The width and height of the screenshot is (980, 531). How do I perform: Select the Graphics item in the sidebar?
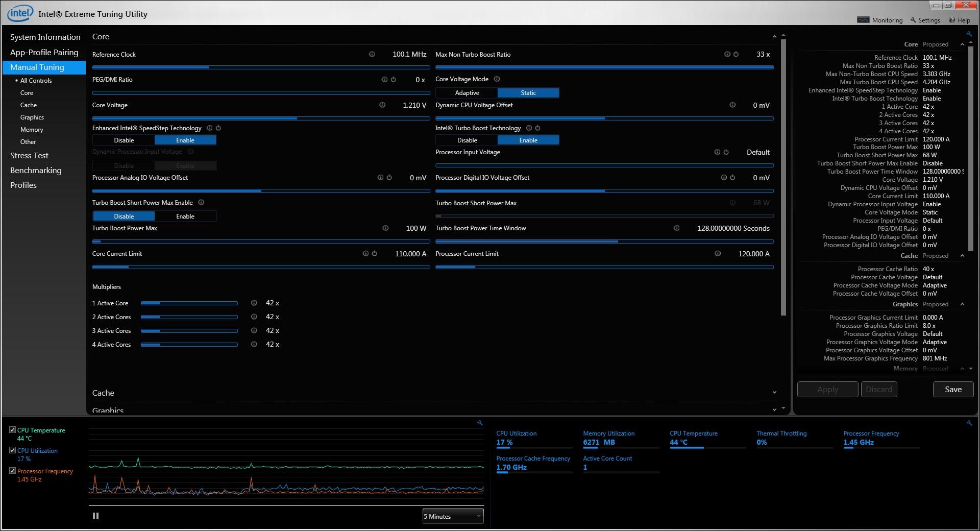click(32, 117)
